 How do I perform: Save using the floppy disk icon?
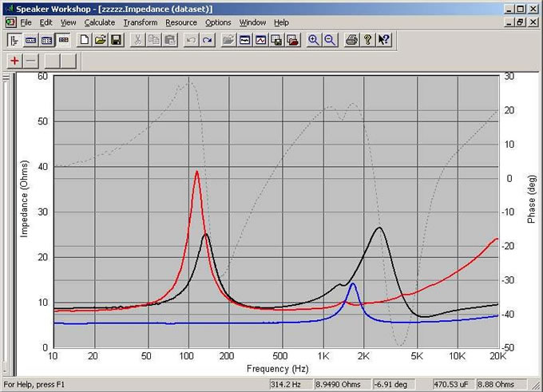click(116, 39)
